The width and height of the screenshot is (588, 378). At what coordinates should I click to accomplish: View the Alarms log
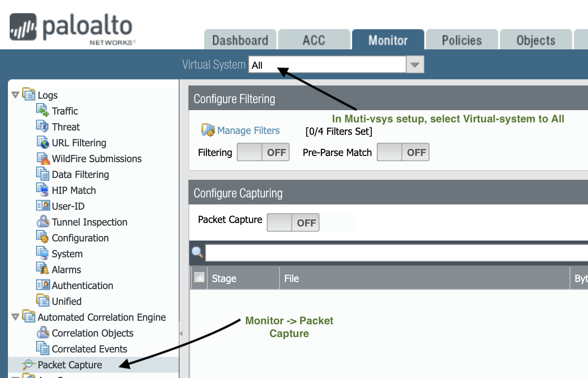pyautogui.click(x=66, y=269)
